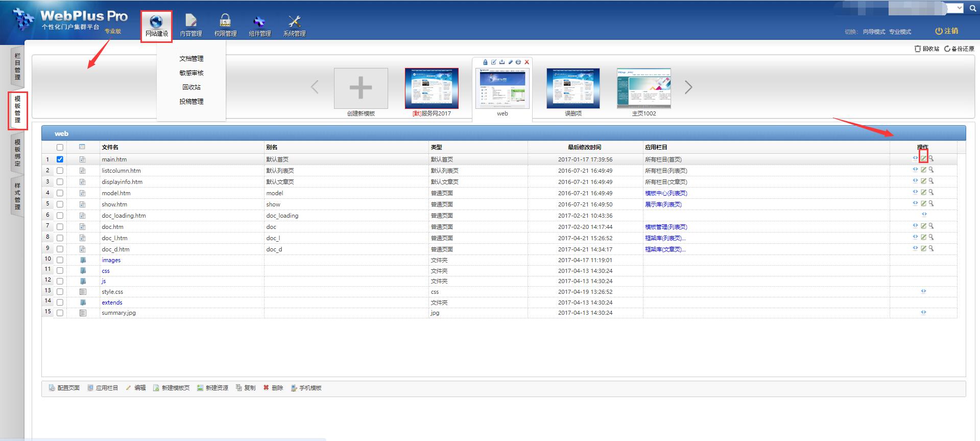This screenshot has width=980, height=441.
Task: Click magnifier preview icon for displayinfo.htm row
Action: coord(931,181)
